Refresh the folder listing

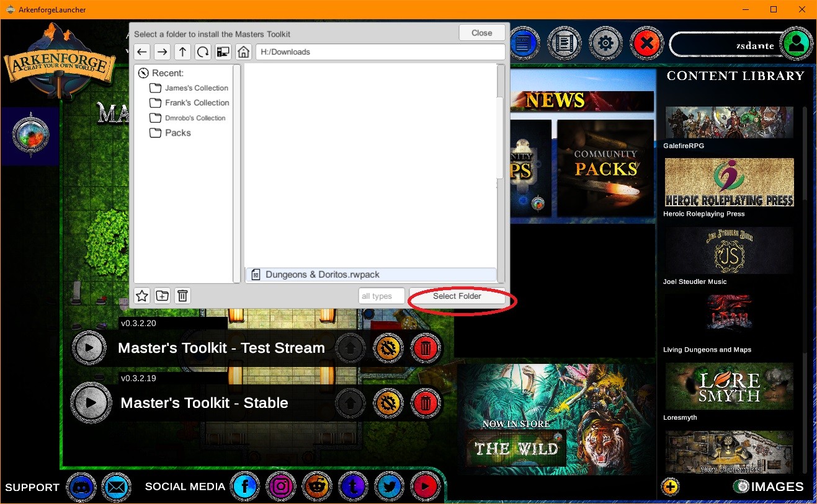point(203,52)
